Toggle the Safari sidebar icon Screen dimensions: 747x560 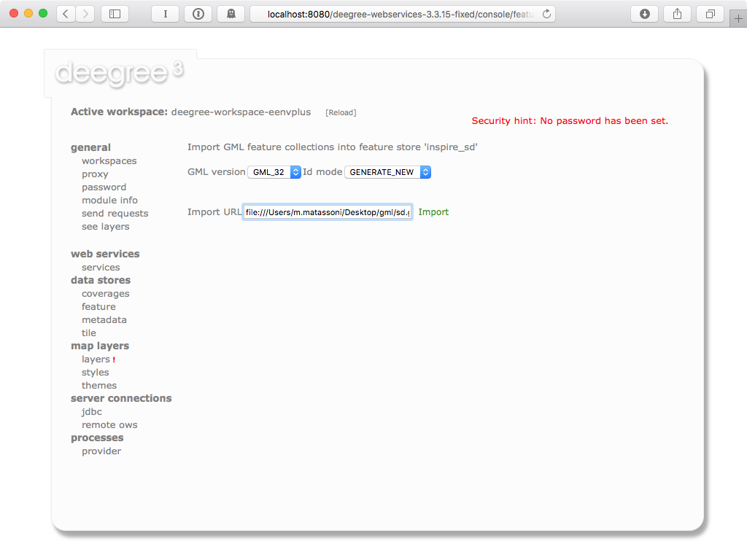coord(115,14)
